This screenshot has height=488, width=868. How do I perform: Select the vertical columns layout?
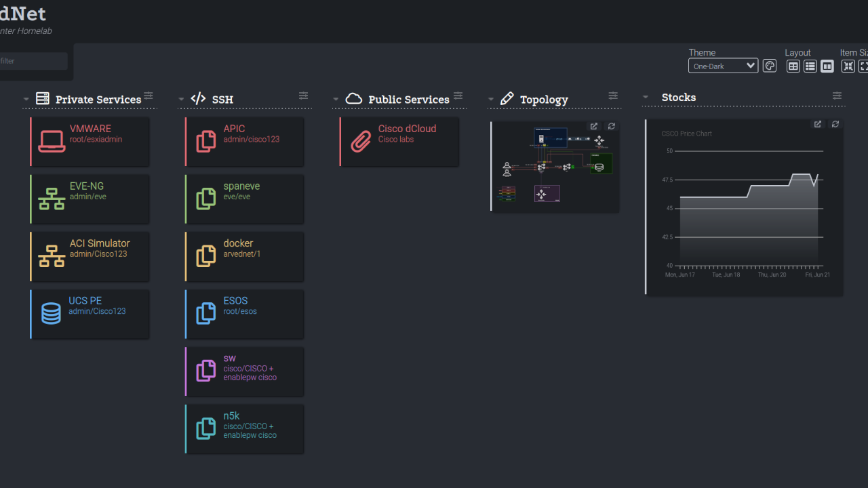827,66
